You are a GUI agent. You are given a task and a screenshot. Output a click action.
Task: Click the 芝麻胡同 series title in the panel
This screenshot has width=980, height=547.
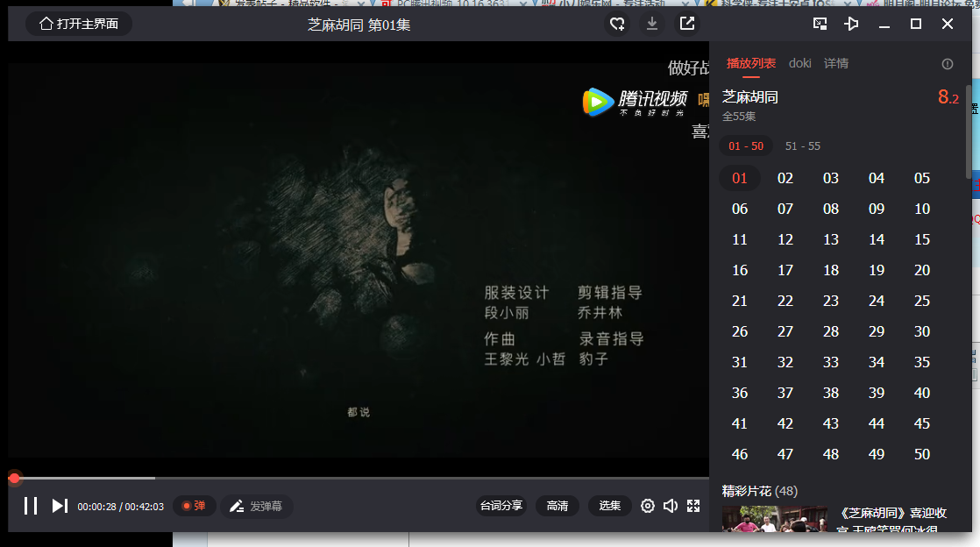point(750,97)
